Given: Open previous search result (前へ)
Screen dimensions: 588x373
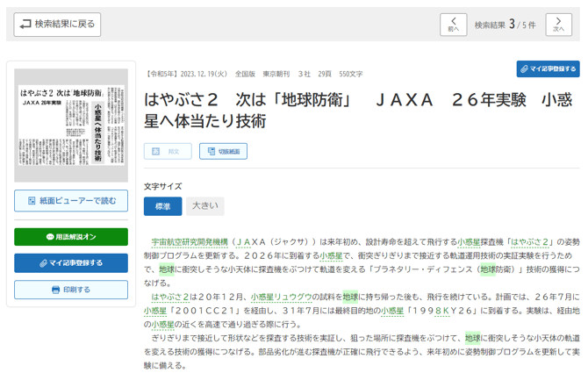Looking at the screenshot, I should tap(454, 25).
